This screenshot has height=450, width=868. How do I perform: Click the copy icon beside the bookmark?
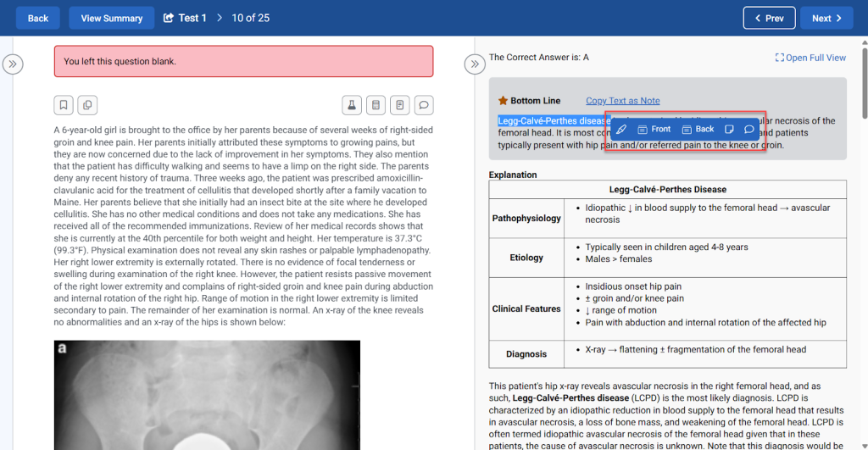87,105
